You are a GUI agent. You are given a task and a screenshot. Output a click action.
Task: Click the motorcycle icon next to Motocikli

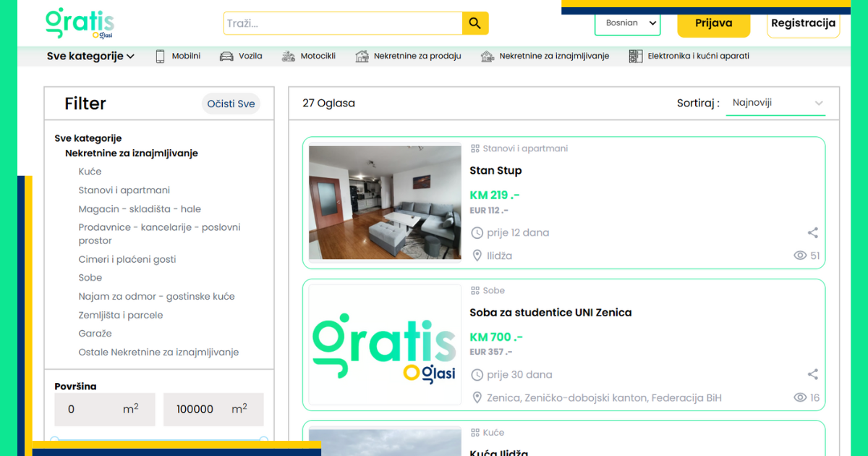289,56
